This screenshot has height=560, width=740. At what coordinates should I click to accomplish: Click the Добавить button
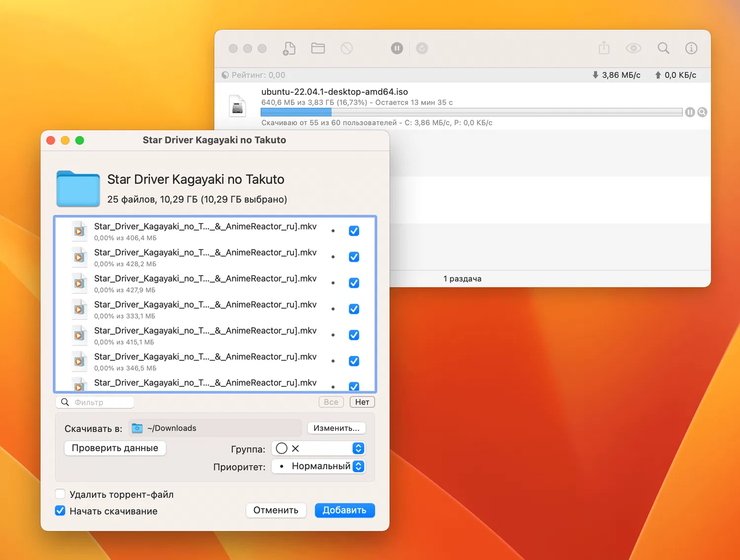(344, 510)
